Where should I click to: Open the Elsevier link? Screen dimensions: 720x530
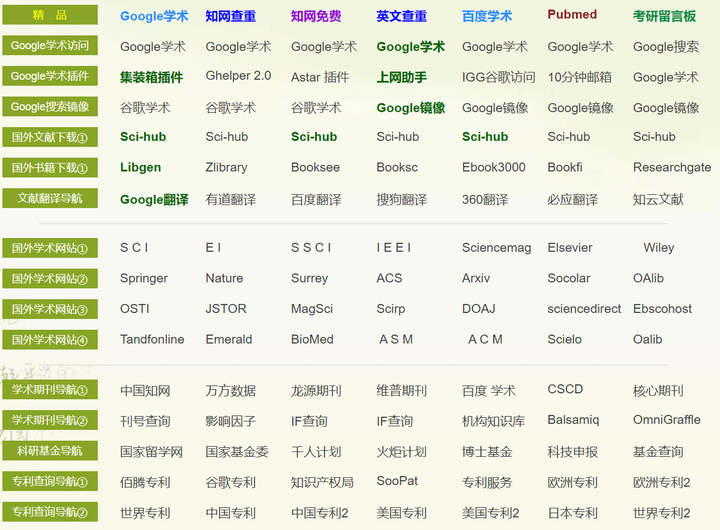[570, 248]
